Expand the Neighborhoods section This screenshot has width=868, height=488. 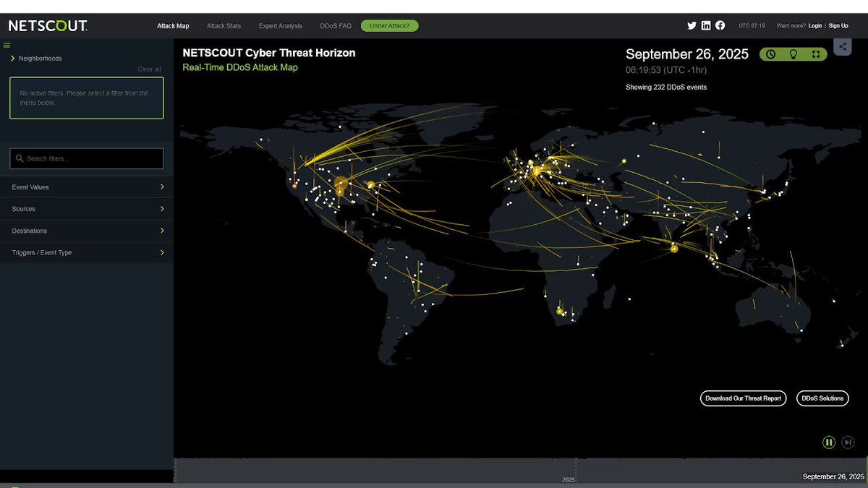tap(36, 59)
